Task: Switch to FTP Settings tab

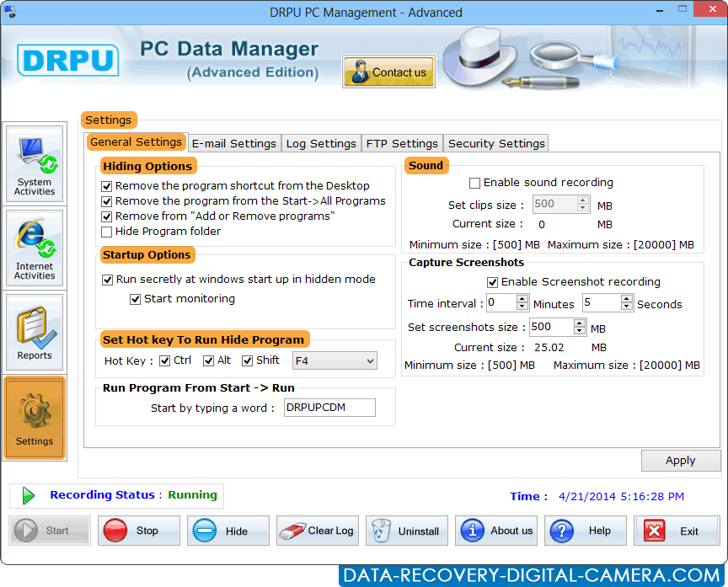Action: tap(402, 143)
